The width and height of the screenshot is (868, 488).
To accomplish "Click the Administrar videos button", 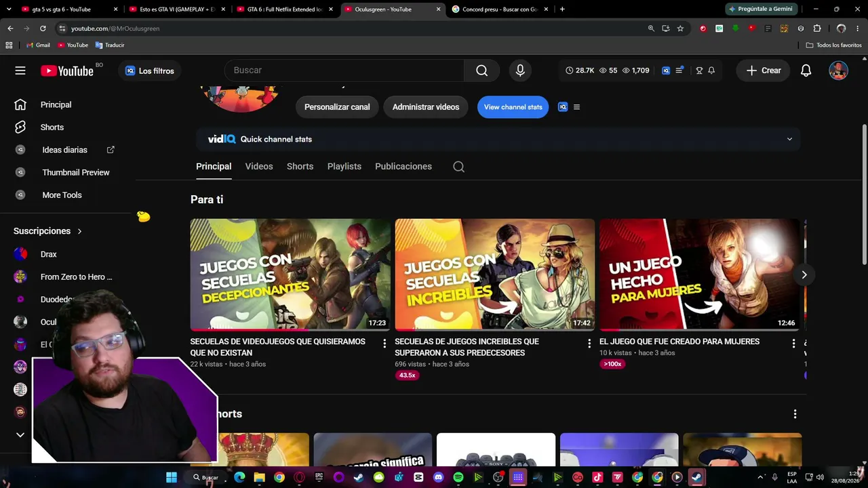I will 426,107.
